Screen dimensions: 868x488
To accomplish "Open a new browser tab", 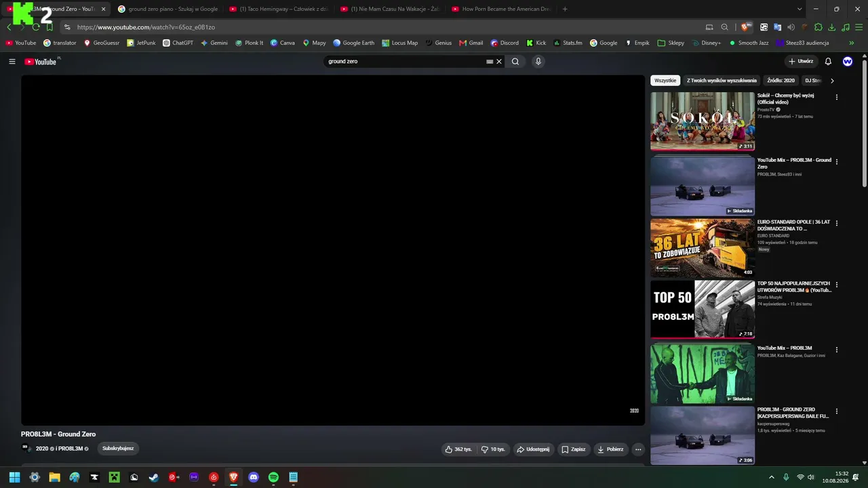I will point(565,9).
